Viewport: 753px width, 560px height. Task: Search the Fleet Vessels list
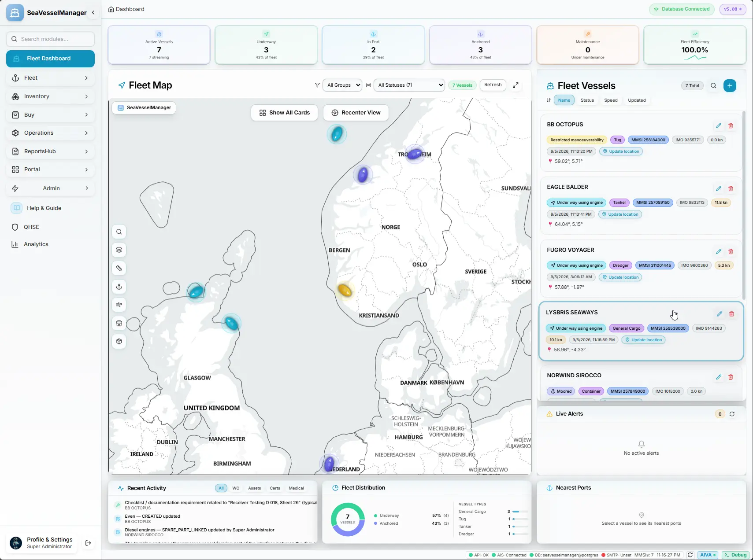coord(713,85)
